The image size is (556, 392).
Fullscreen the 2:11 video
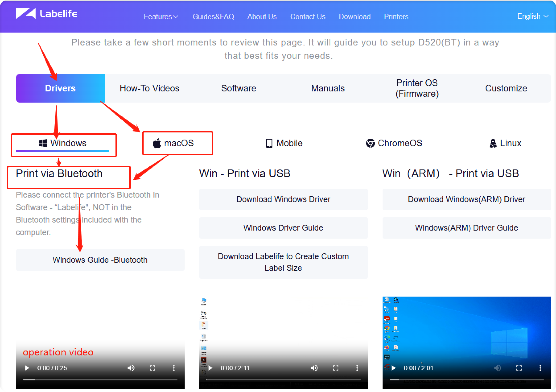(x=336, y=368)
